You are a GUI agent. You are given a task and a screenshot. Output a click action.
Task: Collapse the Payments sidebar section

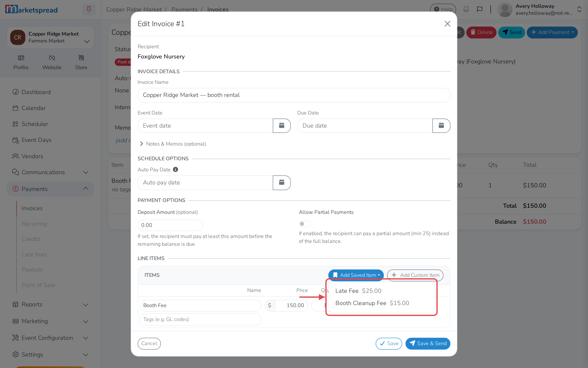click(x=51, y=189)
